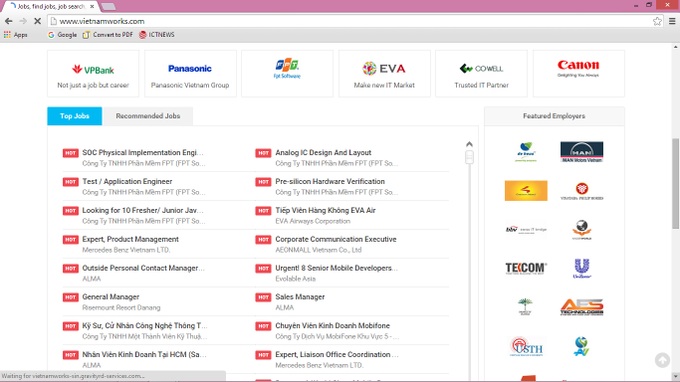Open the globe logo below Unilever and AES

pos(581,346)
